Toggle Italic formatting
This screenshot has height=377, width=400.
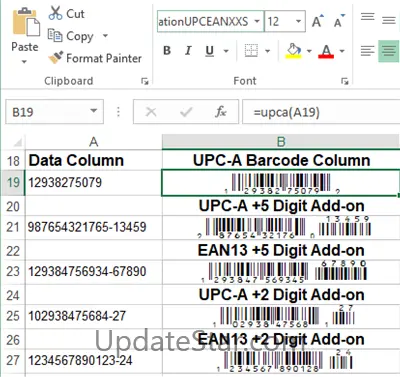(188, 51)
